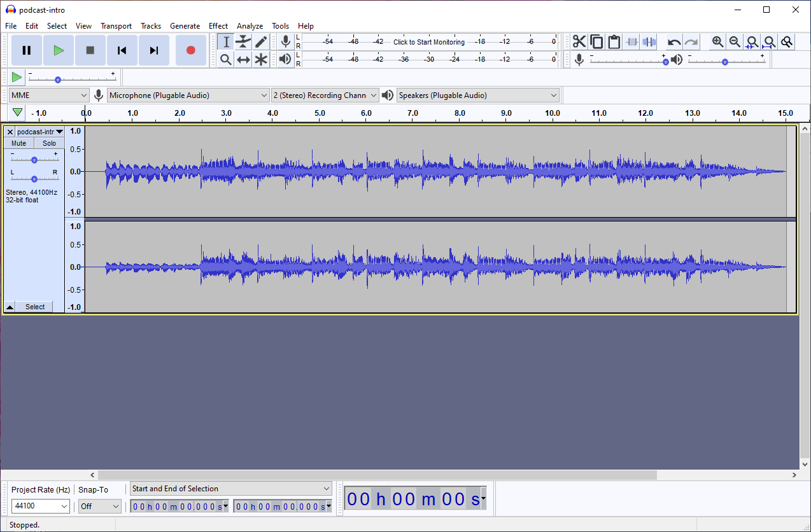Collapse the track with the triangle button
Viewport: 811px width, 532px height.
10,307
